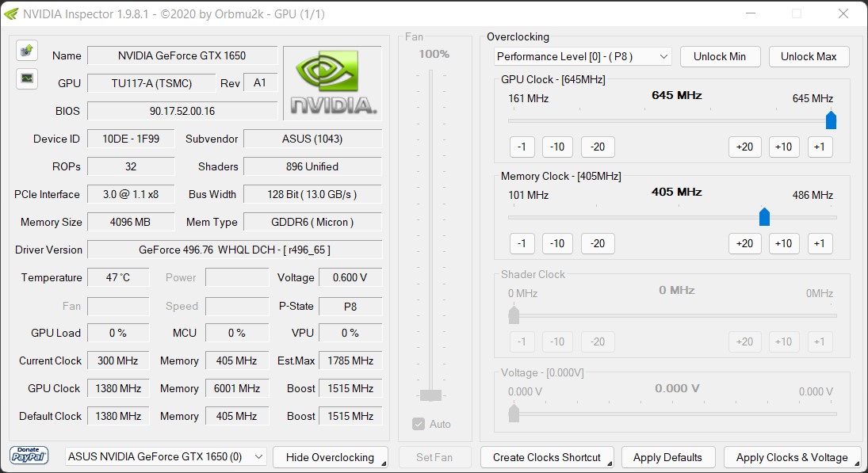
Task: Click the Subvendor value ASUS (1043)
Action: tap(312, 139)
